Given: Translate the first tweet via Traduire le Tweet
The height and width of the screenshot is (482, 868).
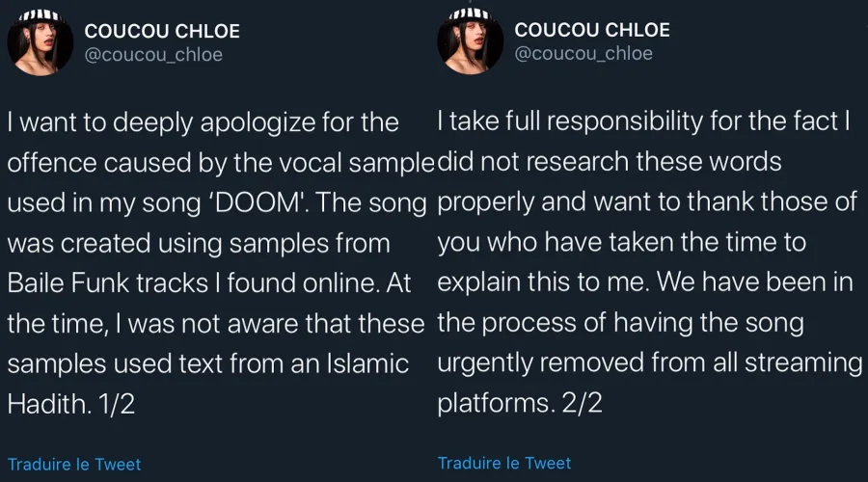Looking at the screenshot, I should pos(74,464).
